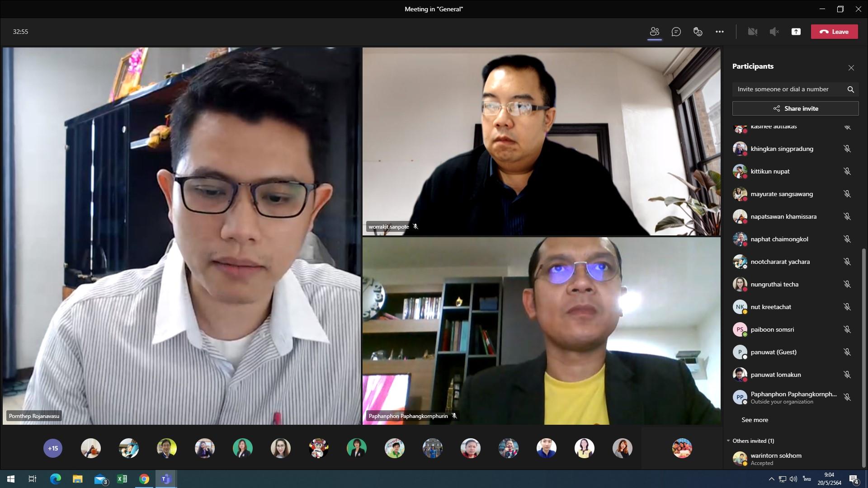Click the search magnifier in invite box
The width and height of the screenshot is (868, 488).
tap(850, 89)
